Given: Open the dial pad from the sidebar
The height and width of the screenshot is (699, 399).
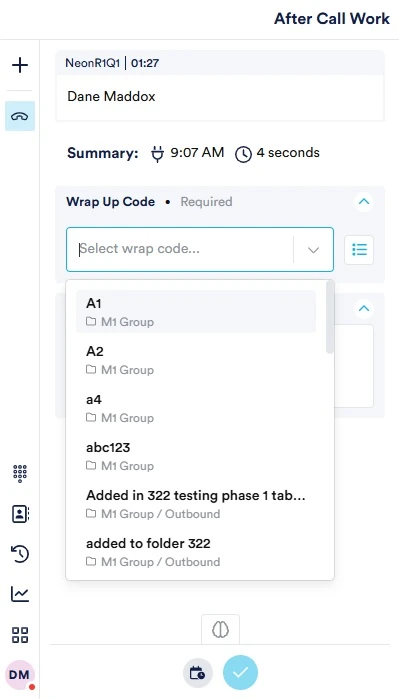Looking at the screenshot, I should pyautogui.click(x=20, y=473).
